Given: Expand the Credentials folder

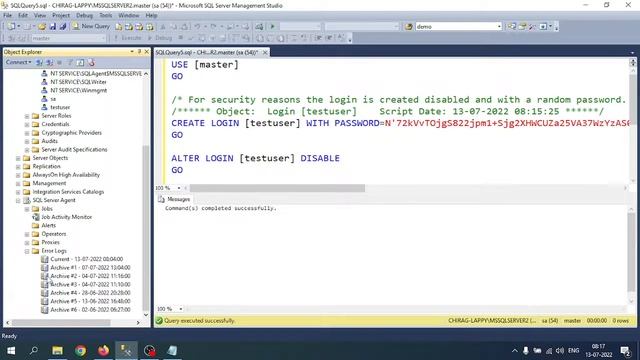Looking at the screenshot, I should 27,124.
